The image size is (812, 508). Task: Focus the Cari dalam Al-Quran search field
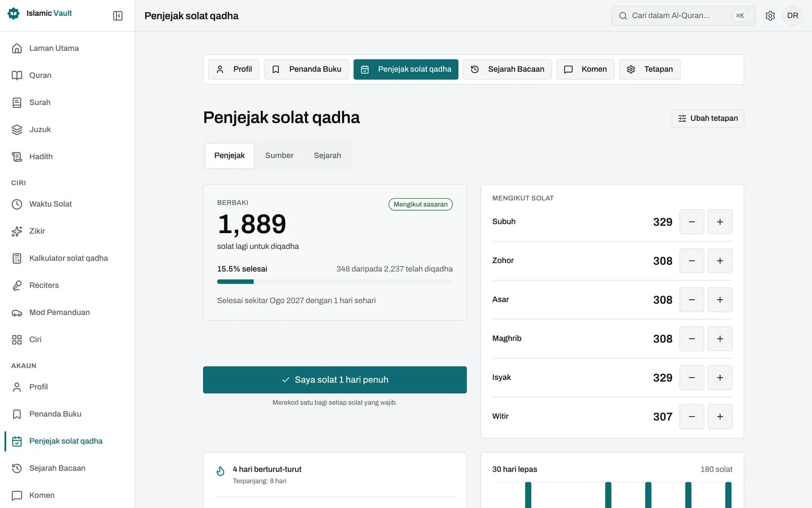[x=683, y=16]
